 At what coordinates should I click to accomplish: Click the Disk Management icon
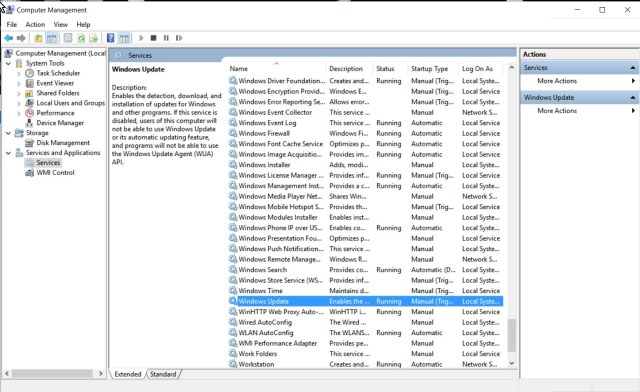[x=29, y=143]
